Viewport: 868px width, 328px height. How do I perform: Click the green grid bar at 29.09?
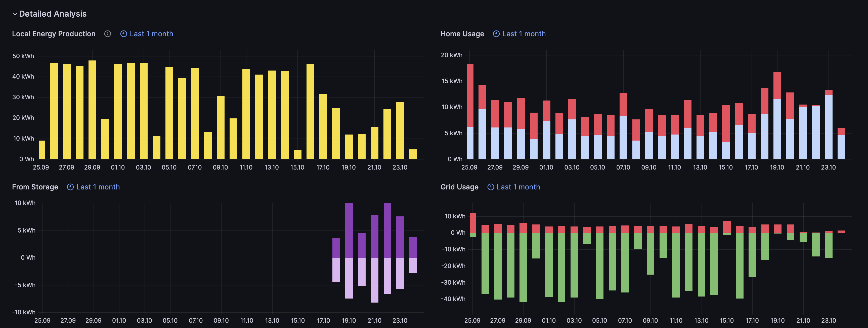tap(523, 267)
